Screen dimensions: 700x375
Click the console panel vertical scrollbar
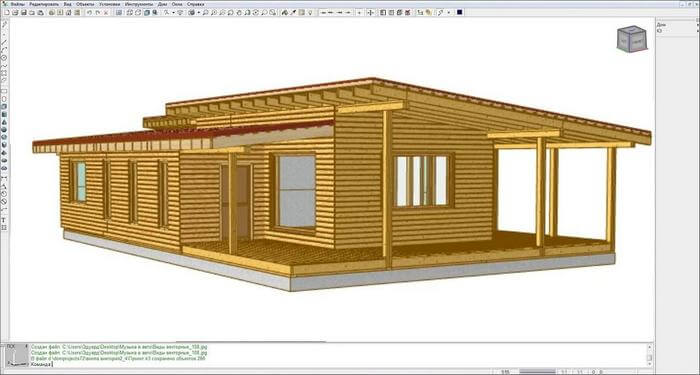[649, 355]
